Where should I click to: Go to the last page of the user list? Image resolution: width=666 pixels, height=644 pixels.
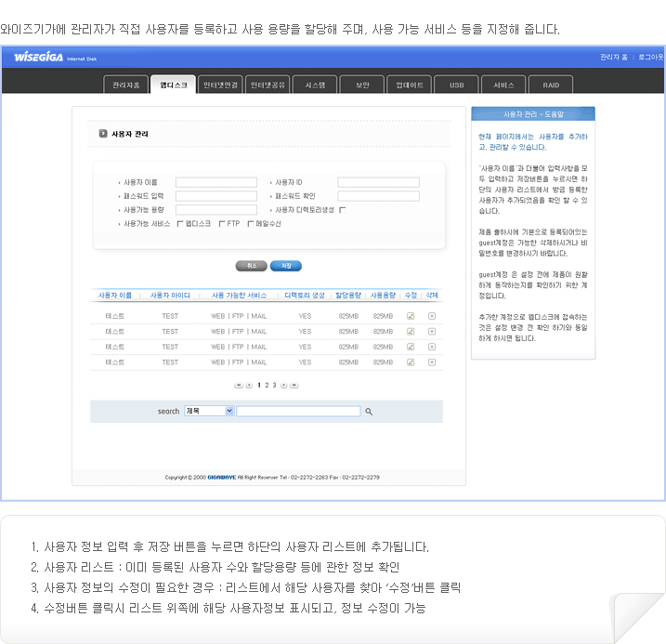coord(294,385)
